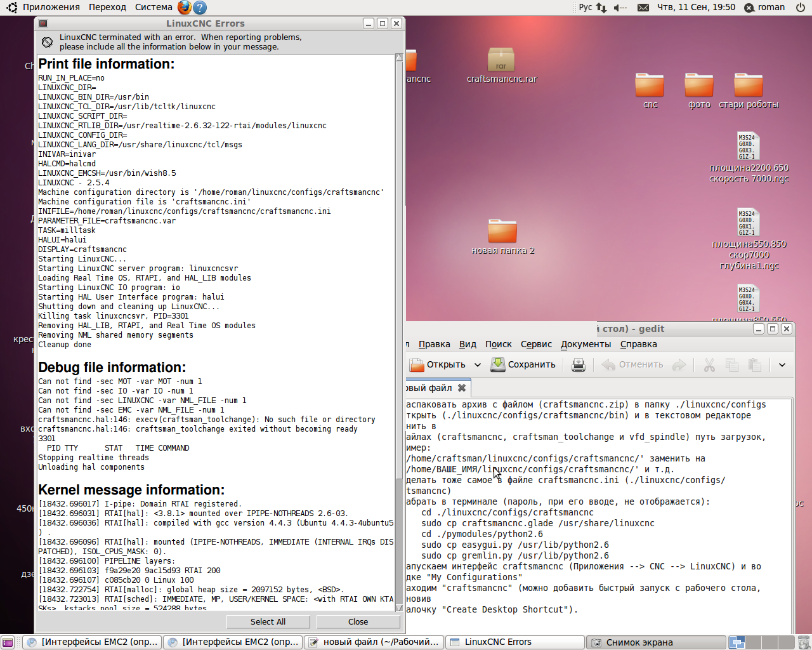812x650 pixels.
Task: Open the help icon in top panel
Action: tap(199, 8)
